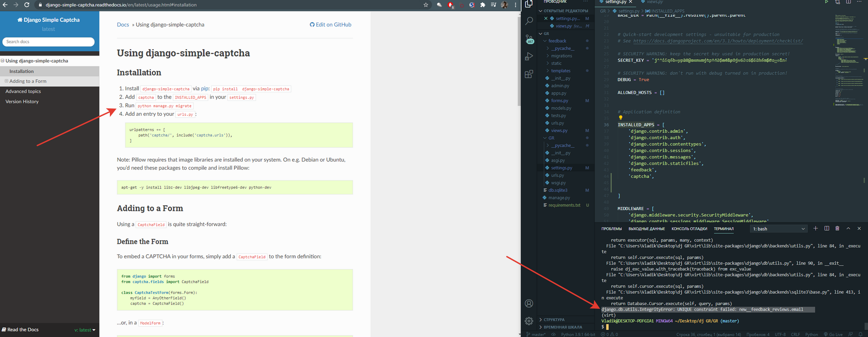This screenshot has height=337, width=868.
Task: Create a new terminal with plus icon
Action: [816, 228]
